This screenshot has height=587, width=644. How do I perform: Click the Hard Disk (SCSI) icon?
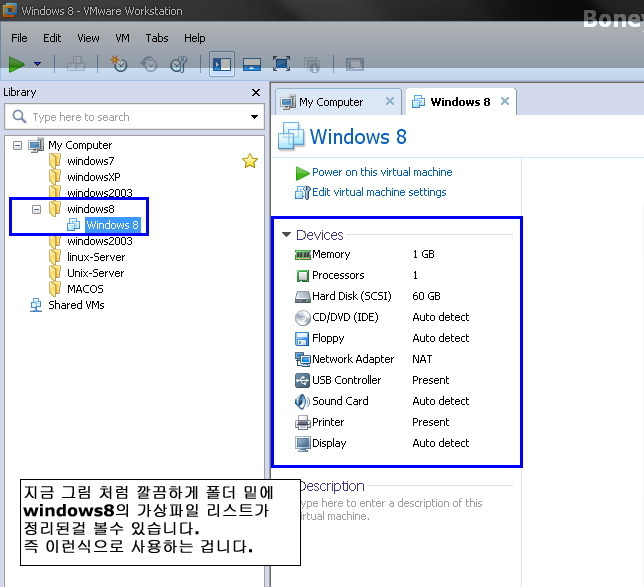[x=303, y=297]
